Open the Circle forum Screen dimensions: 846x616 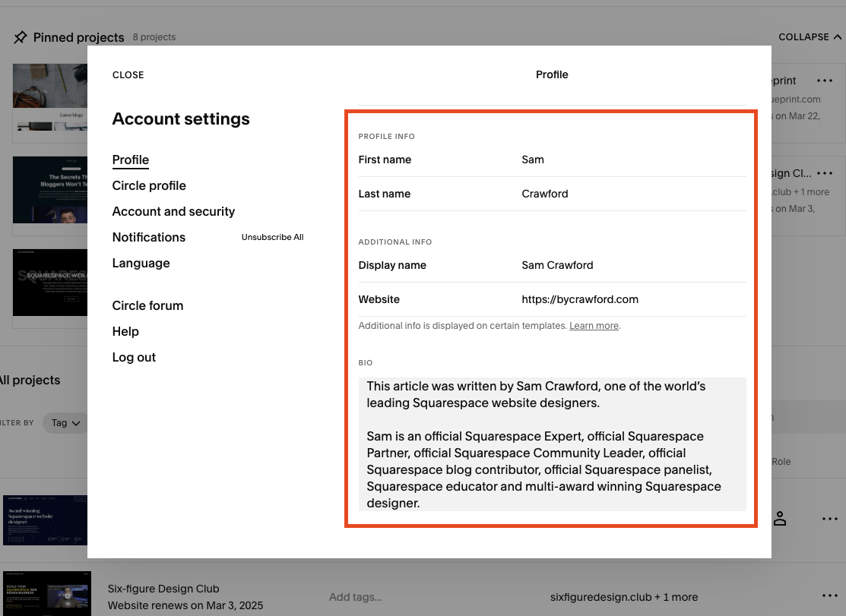(x=147, y=305)
